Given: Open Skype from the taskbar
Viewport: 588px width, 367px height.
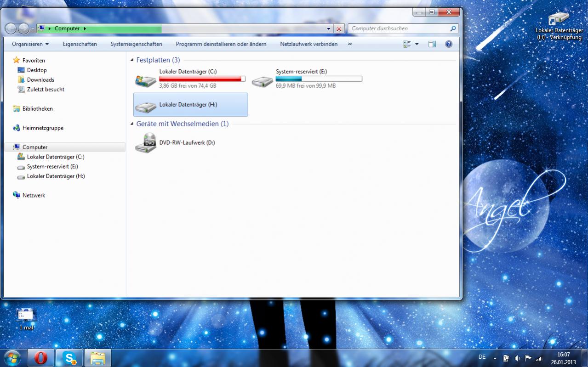Looking at the screenshot, I should (x=69, y=358).
